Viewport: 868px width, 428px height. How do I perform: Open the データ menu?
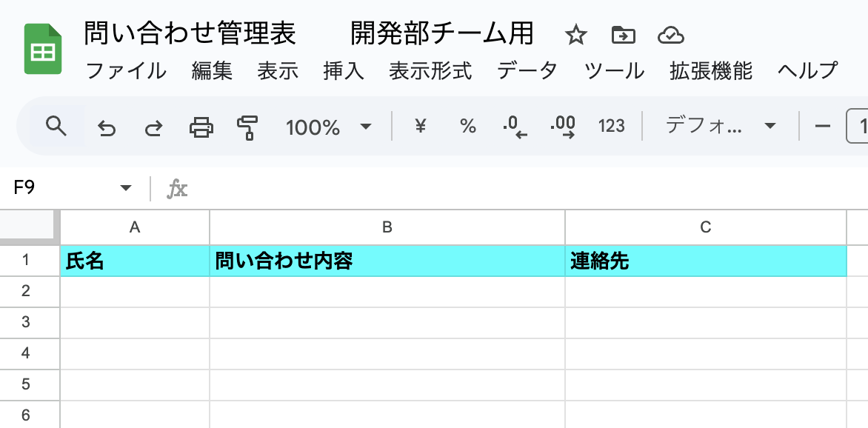pyautogui.click(x=527, y=71)
